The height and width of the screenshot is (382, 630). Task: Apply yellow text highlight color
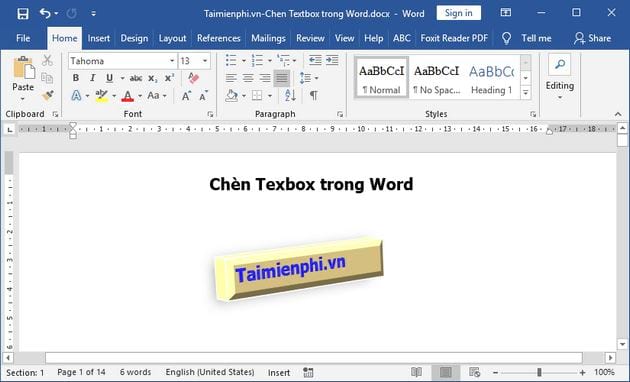click(x=101, y=96)
